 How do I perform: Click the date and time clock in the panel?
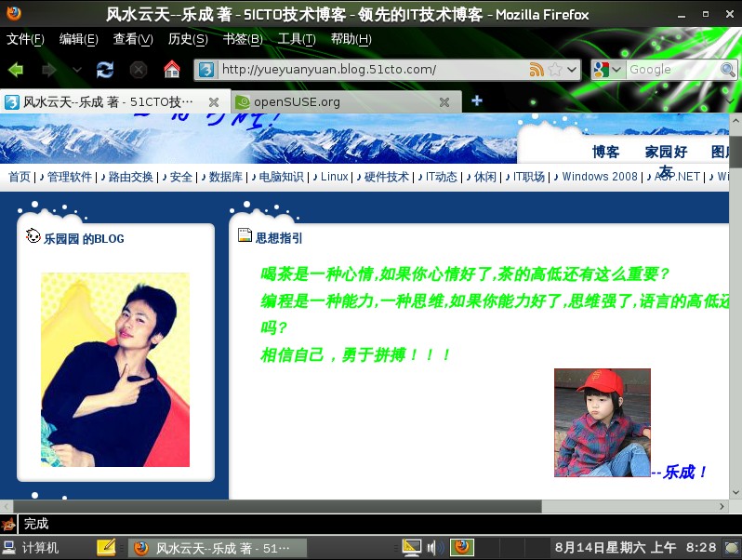pos(635,548)
